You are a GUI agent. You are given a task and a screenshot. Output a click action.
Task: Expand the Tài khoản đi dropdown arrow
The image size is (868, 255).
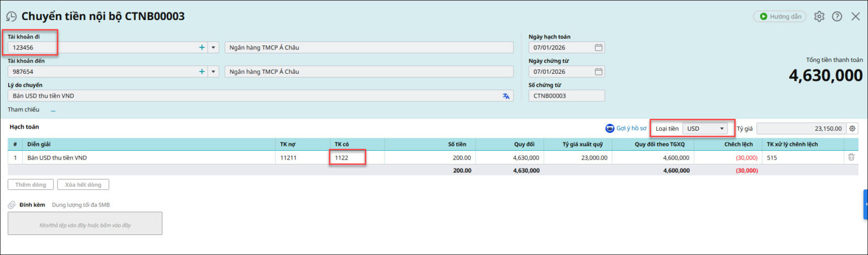click(214, 48)
